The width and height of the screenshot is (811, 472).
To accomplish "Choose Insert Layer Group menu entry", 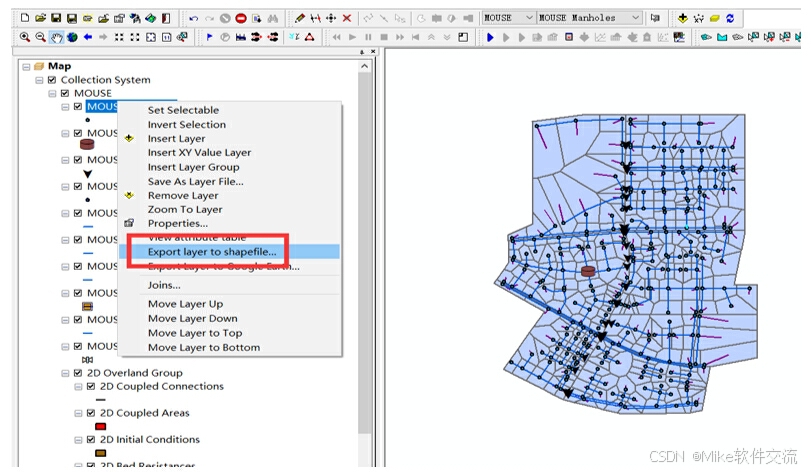I will pyautogui.click(x=193, y=167).
